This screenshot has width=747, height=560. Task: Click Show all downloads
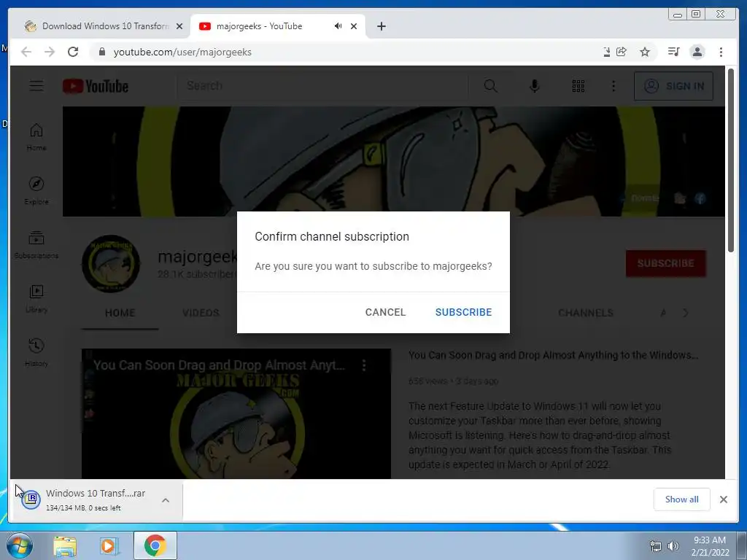pos(682,499)
